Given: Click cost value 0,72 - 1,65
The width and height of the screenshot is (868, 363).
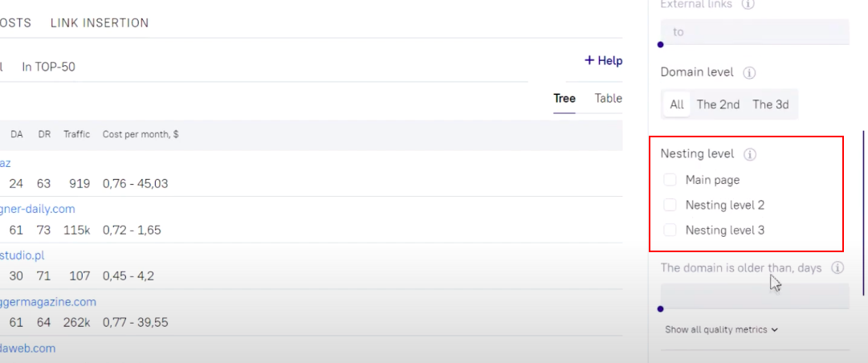Looking at the screenshot, I should click(132, 230).
